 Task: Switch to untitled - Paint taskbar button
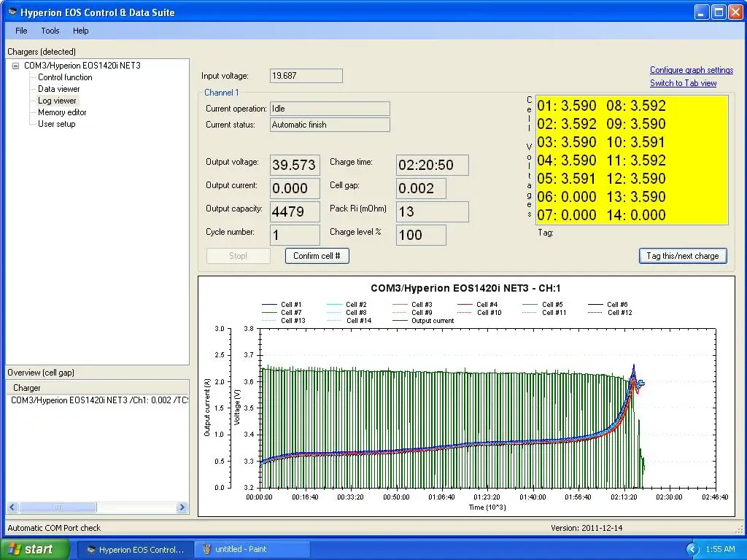pos(252,550)
